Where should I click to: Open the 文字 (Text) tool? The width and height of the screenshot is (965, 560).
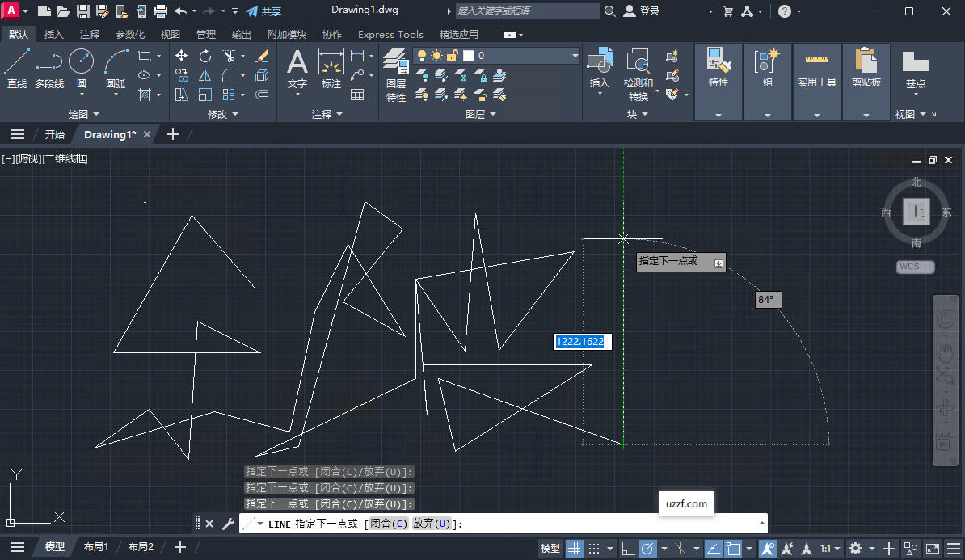[x=297, y=69]
